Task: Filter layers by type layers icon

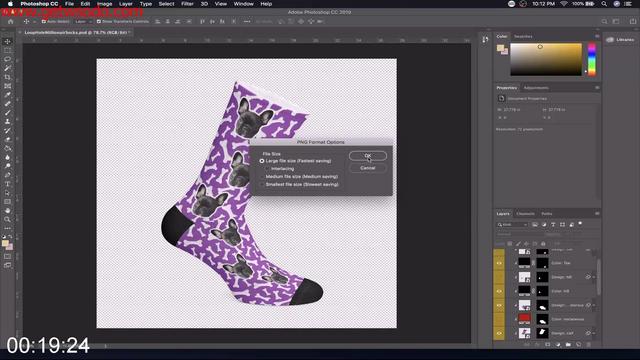Action: [553, 224]
